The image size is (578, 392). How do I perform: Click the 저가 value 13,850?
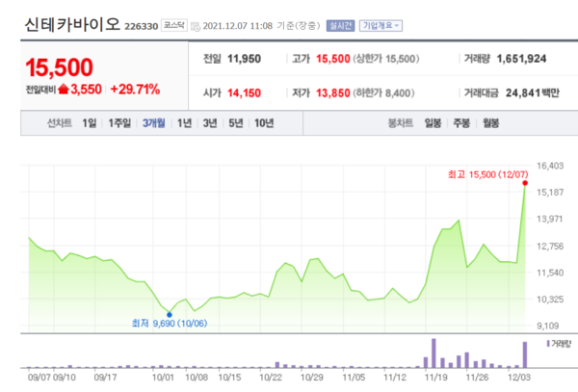333,93
